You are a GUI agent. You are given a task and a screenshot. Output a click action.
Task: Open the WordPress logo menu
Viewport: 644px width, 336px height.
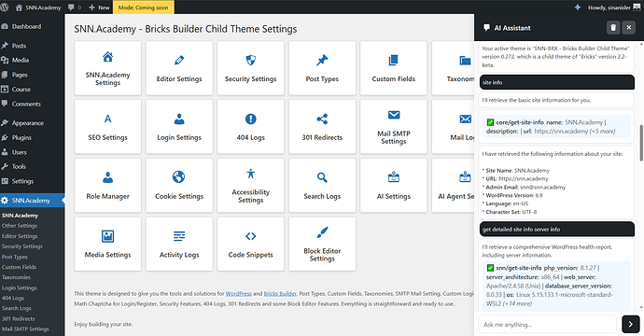(5, 7)
